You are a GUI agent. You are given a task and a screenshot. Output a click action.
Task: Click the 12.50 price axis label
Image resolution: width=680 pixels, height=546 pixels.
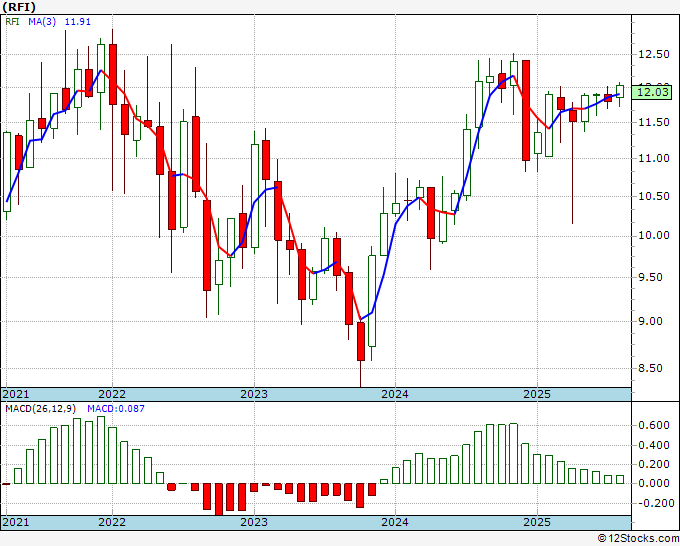[654, 55]
